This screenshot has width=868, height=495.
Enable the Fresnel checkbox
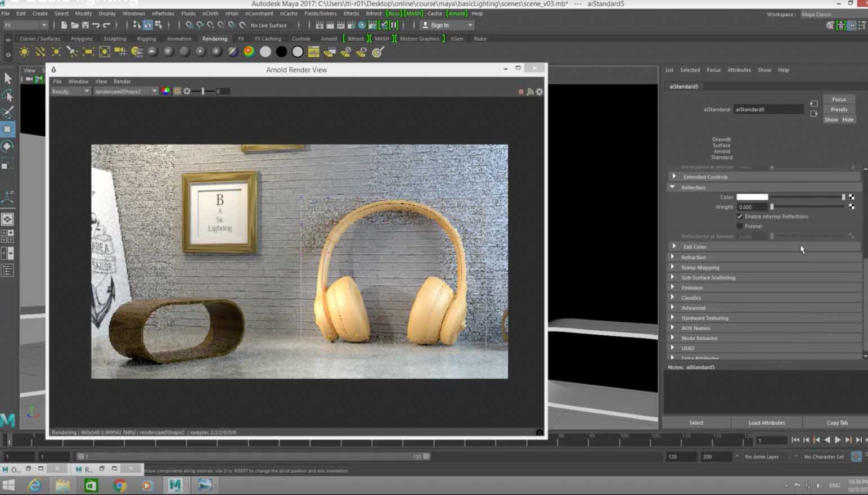click(x=740, y=226)
